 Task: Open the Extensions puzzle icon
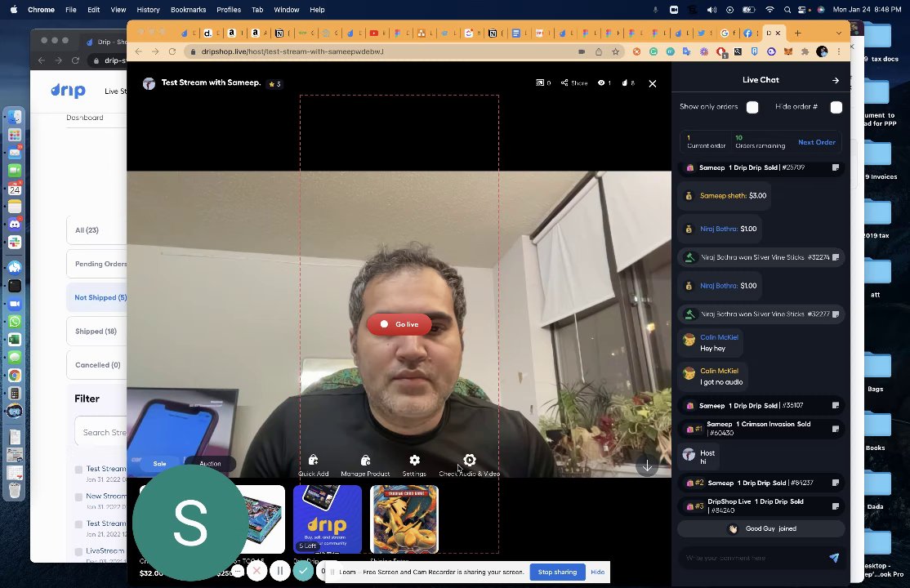pyautogui.click(x=805, y=51)
